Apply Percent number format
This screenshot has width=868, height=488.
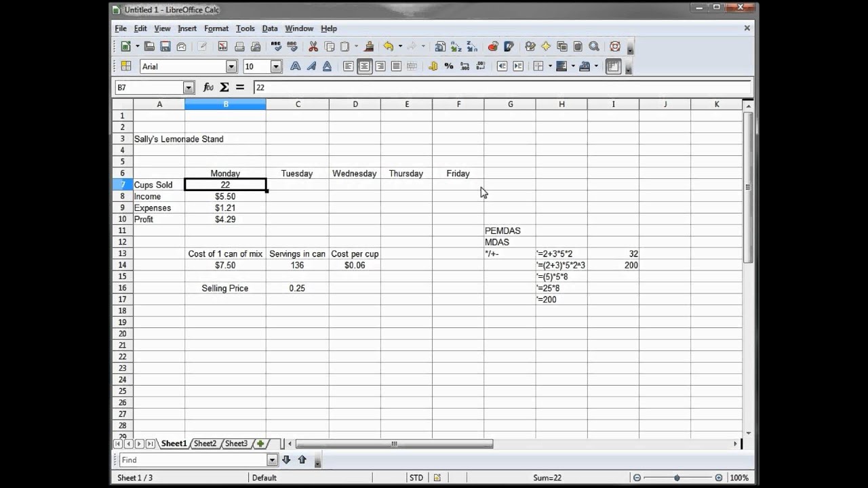point(449,66)
